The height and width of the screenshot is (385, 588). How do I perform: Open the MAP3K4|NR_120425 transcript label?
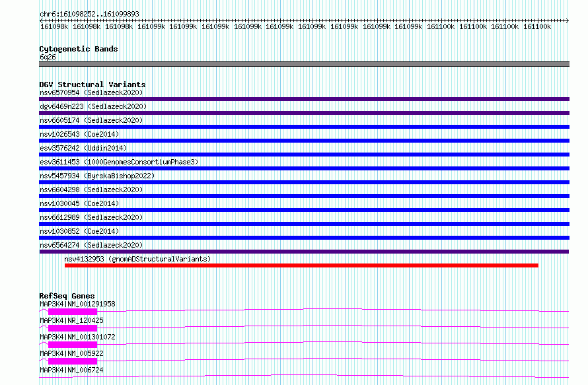(71, 320)
